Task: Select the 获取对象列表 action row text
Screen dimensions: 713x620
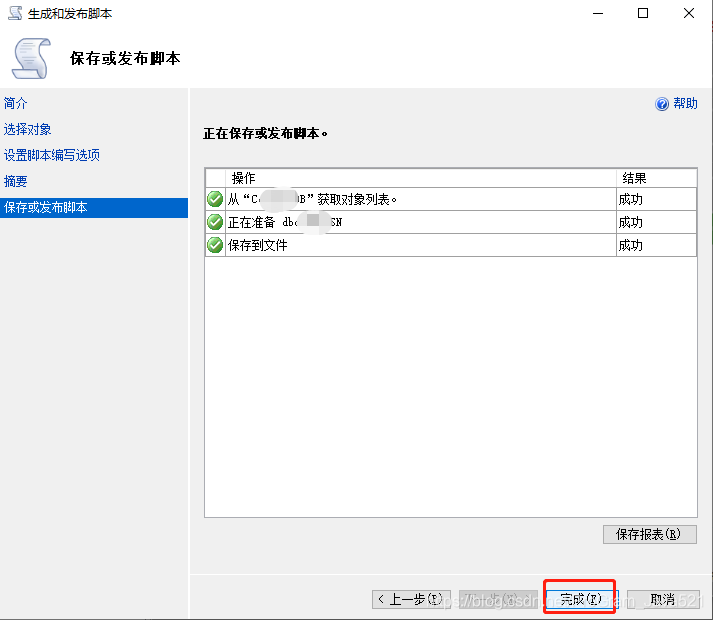Action: click(312, 199)
